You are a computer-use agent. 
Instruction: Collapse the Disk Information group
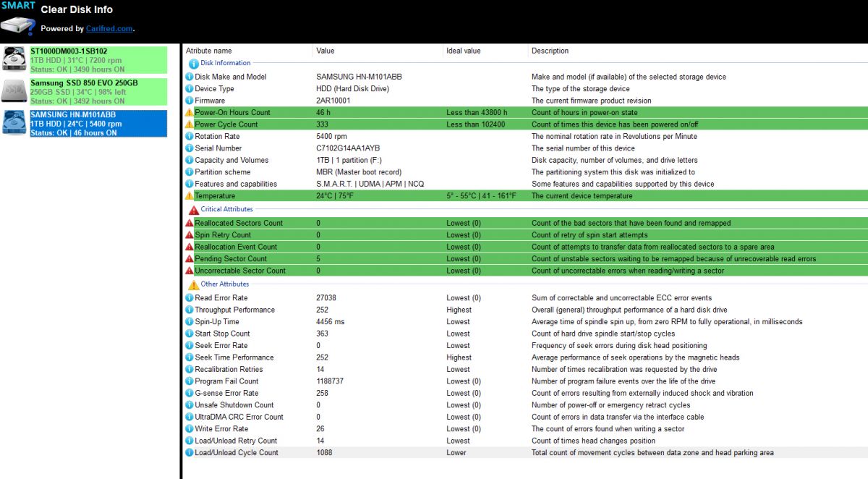pos(225,63)
